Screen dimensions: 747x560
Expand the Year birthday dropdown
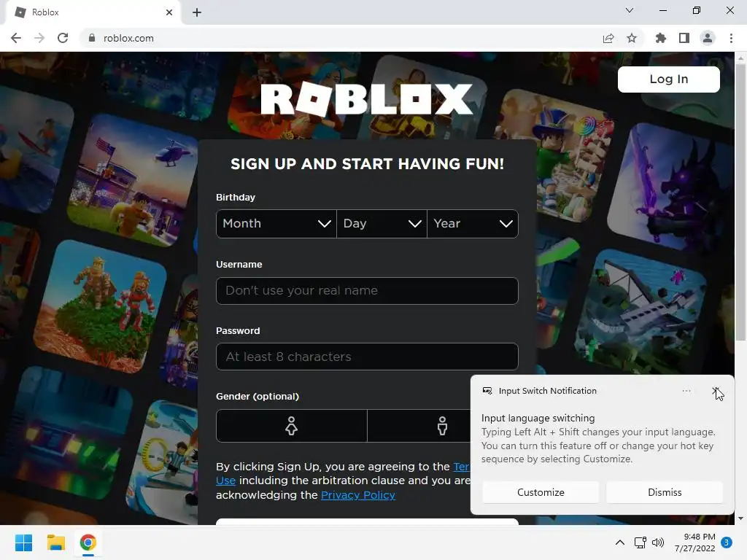tap(473, 223)
